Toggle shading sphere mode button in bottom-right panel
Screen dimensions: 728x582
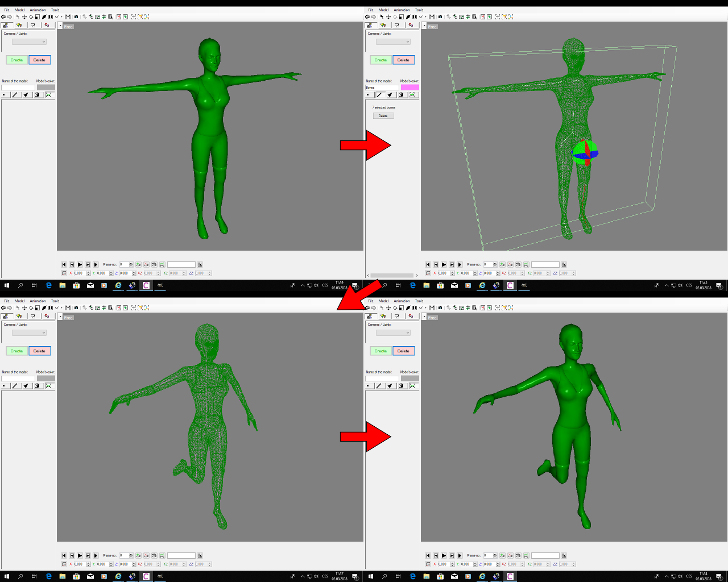pyautogui.click(x=401, y=386)
